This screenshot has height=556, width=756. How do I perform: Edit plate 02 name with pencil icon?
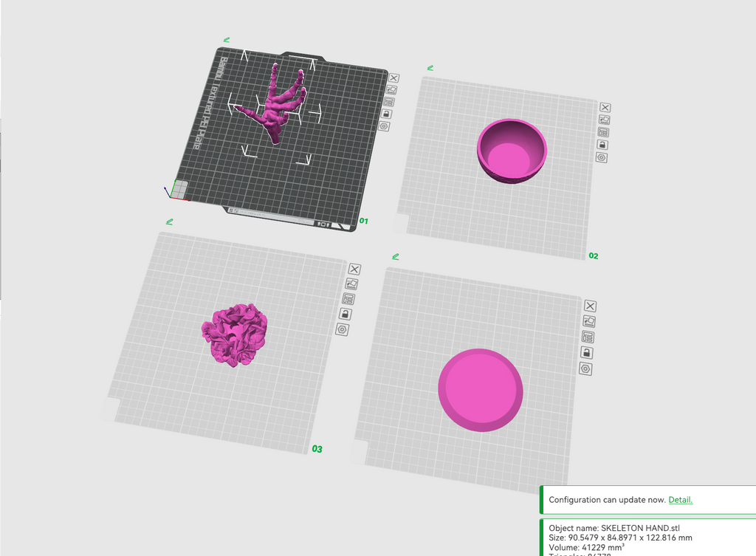[x=430, y=68]
